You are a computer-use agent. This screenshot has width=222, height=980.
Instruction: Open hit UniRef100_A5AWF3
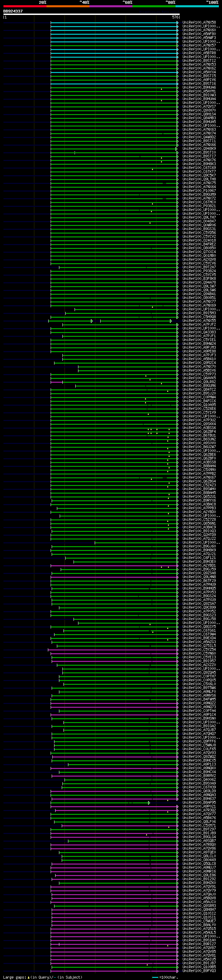199,38
